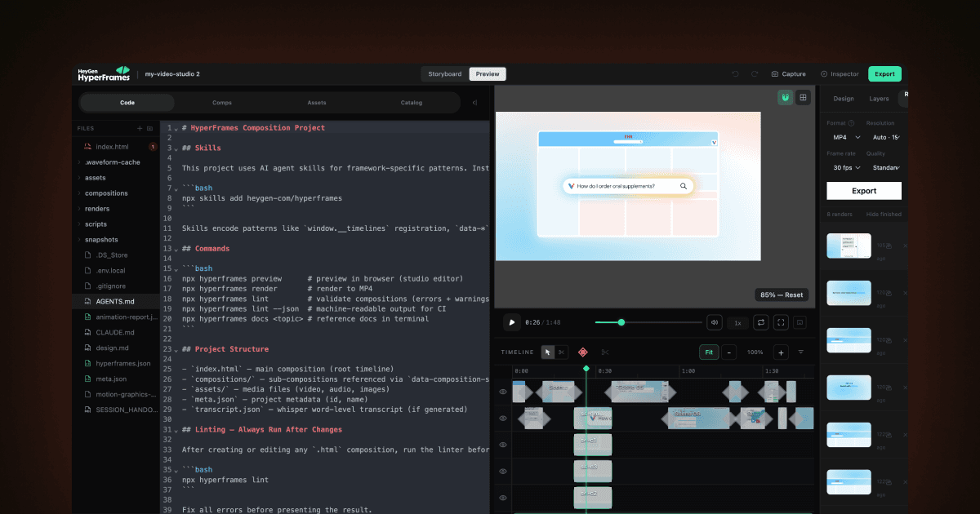The image size is (980, 514).
Task: Click the Capture button
Action: coord(789,74)
